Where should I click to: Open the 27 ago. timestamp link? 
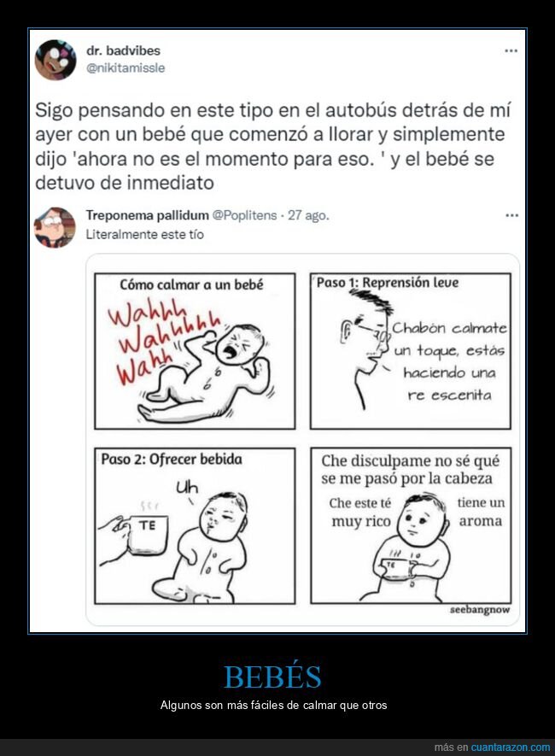coord(308,215)
